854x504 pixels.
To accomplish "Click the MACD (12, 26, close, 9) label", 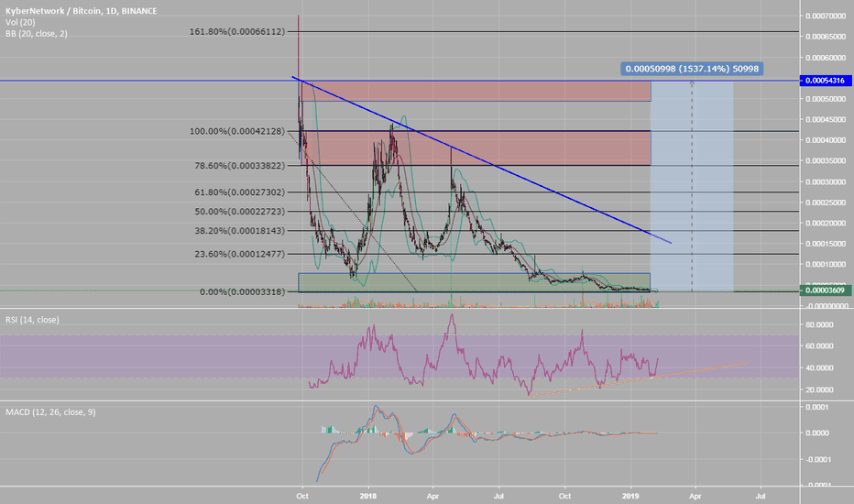I will coord(50,412).
